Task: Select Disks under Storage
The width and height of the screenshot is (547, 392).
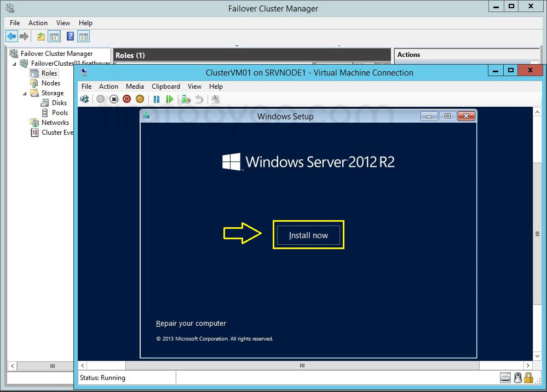Action: pyautogui.click(x=59, y=102)
